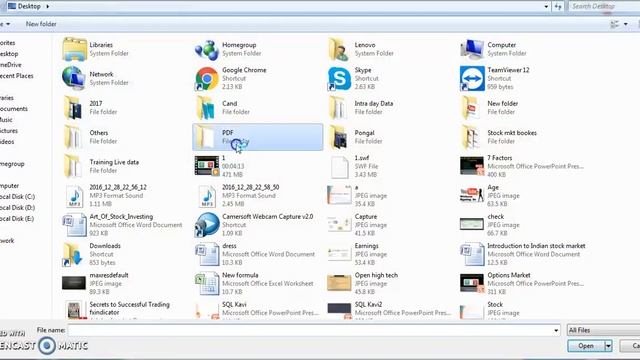Select the dress Word document icon
This screenshot has height=360, width=640.
[207, 254]
